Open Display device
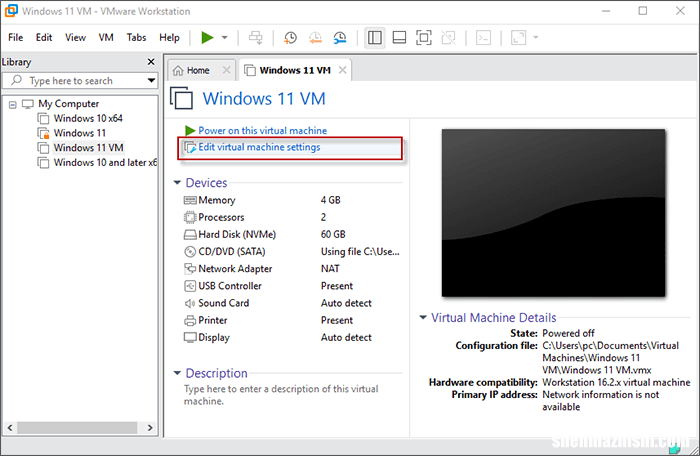Image resolution: width=700 pixels, height=456 pixels. click(214, 338)
